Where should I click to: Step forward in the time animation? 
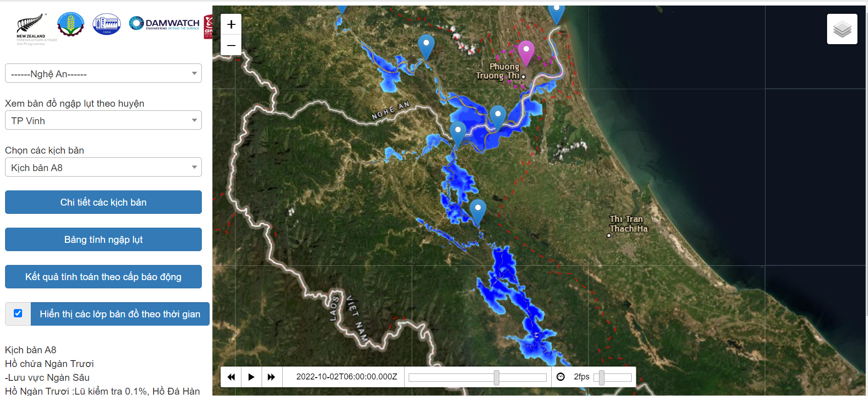(271, 377)
